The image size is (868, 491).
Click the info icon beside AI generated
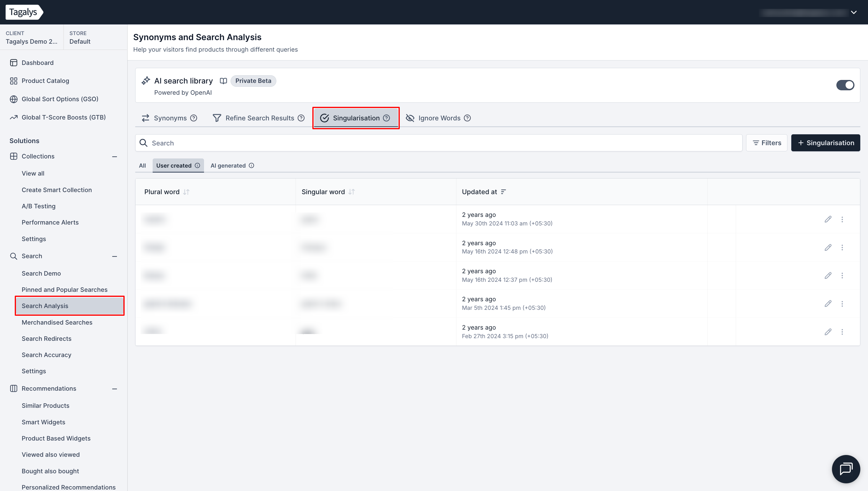click(251, 166)
